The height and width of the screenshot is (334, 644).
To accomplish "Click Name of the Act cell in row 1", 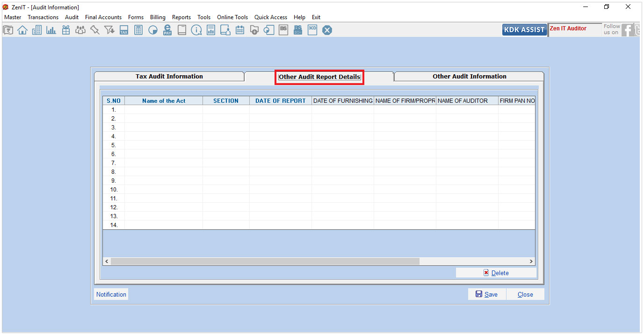I will click(x=164, y=110).
